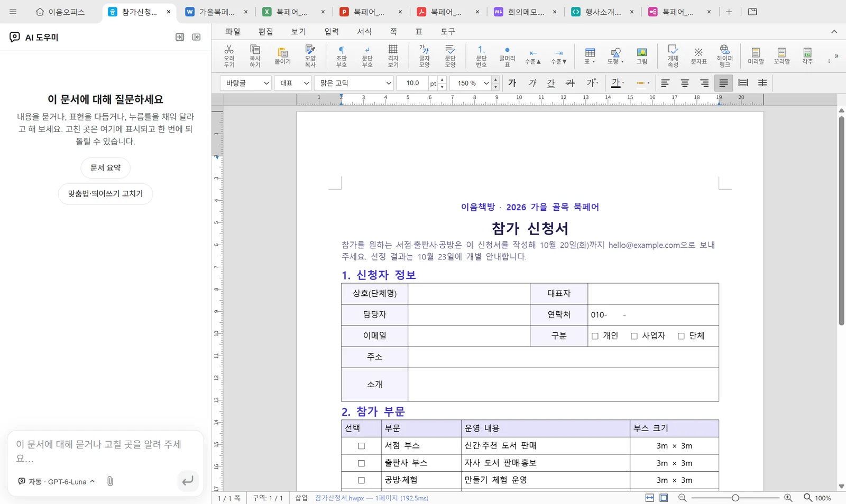The width and height of the screenshot is (846, 504).
Task: Open the 도구 menu
Action: (x=448, y=32)
